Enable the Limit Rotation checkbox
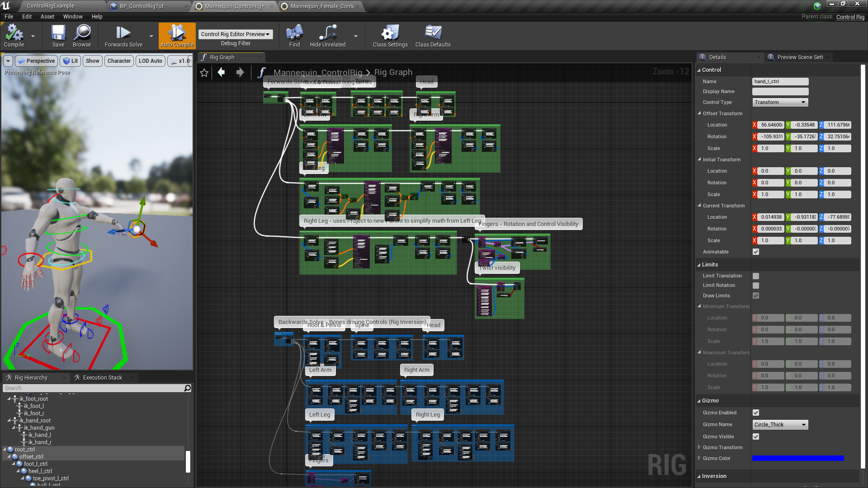The width and height of the screenshot is (868, 488). (756, 286)
